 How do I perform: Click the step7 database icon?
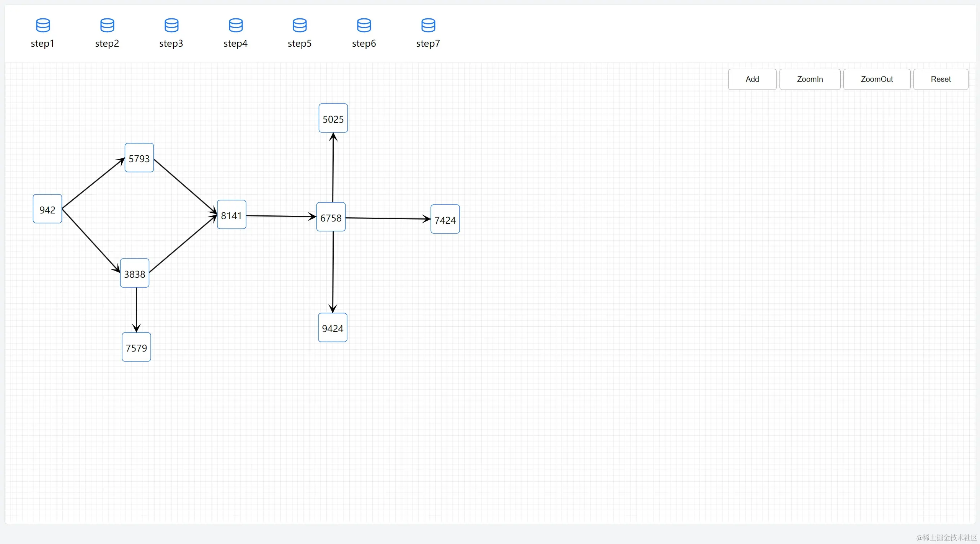click(428, 25)
